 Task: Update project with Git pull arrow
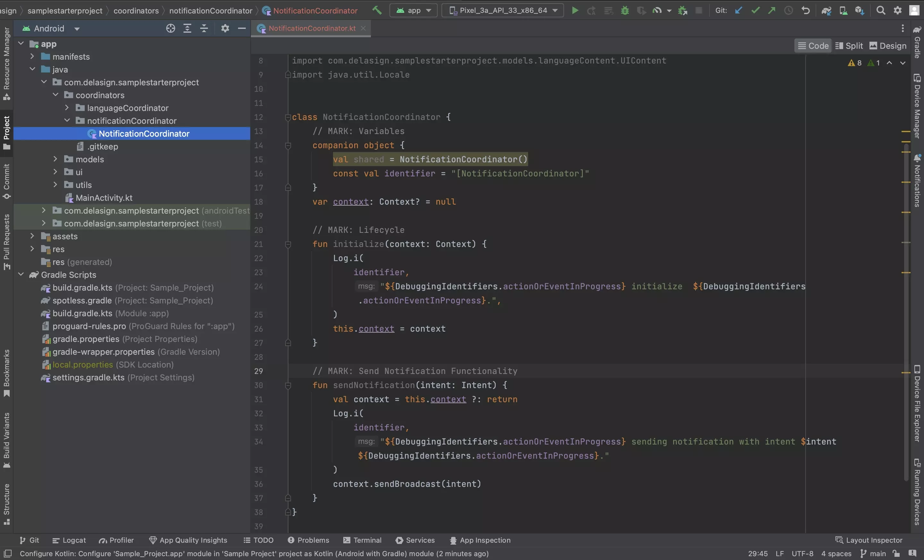[x=738, y=11]
